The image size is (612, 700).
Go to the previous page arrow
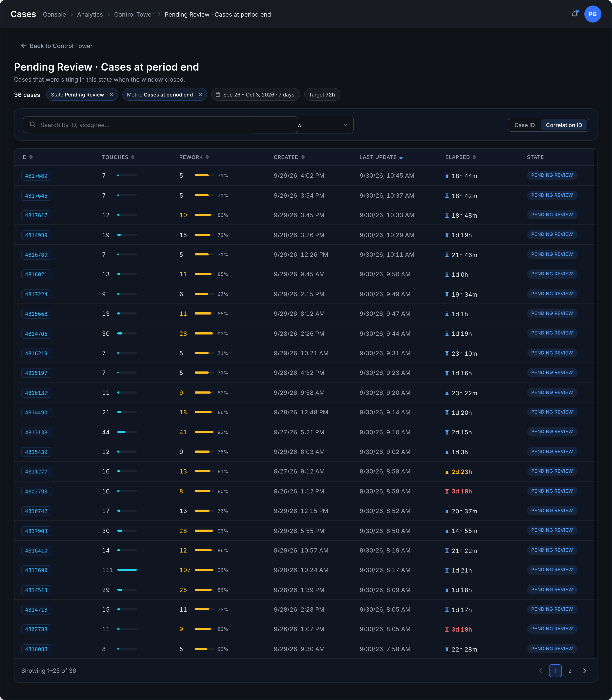tap(541, 671)
